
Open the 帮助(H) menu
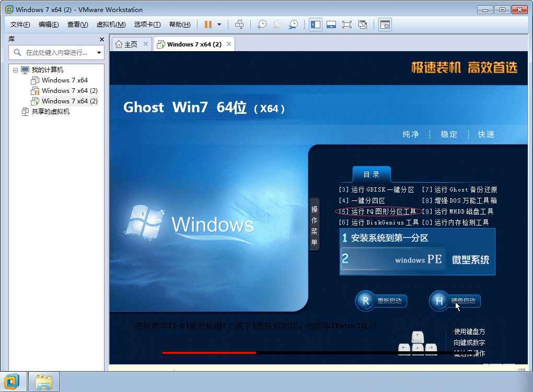click(180, 25)
